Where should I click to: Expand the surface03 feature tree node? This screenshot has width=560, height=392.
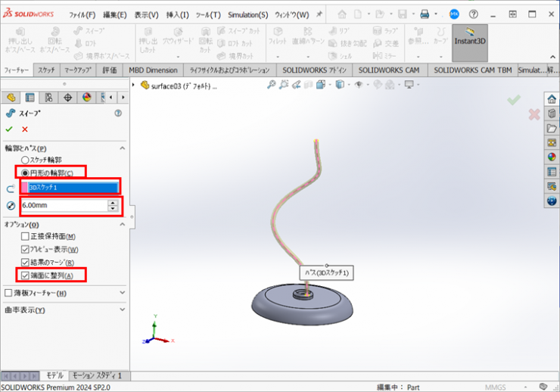tap(134, 86)
